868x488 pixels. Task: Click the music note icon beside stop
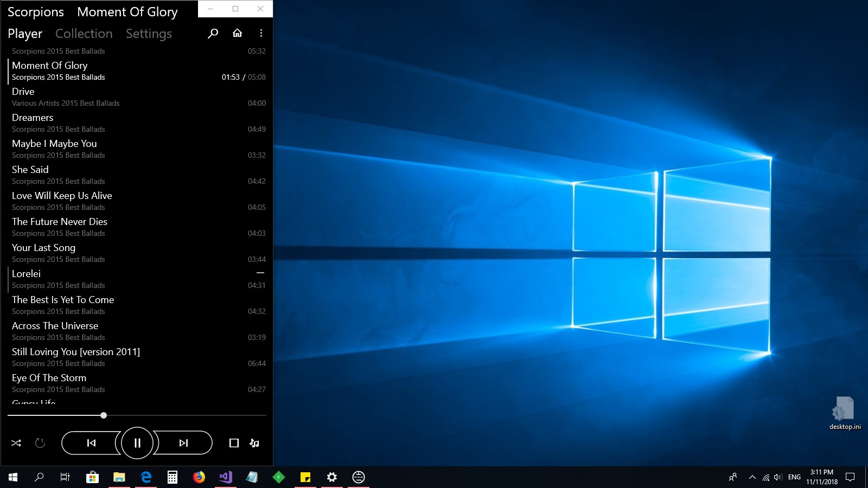coord(254,443)
